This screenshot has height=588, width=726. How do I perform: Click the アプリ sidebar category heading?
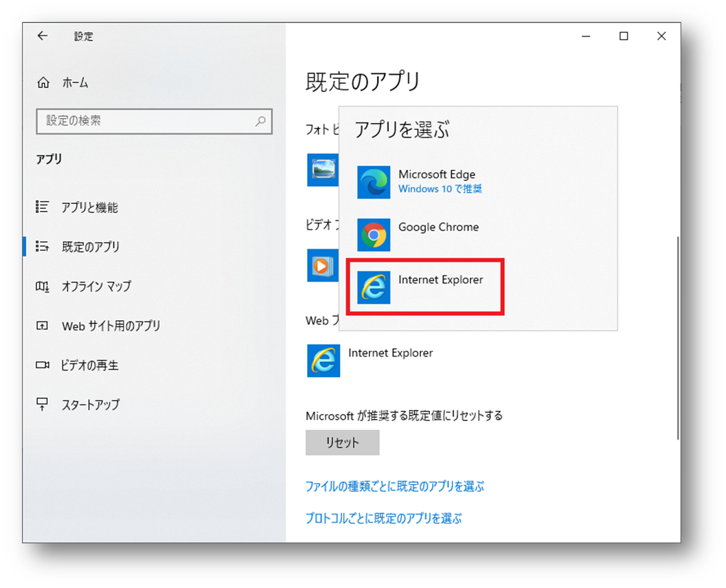49,159
